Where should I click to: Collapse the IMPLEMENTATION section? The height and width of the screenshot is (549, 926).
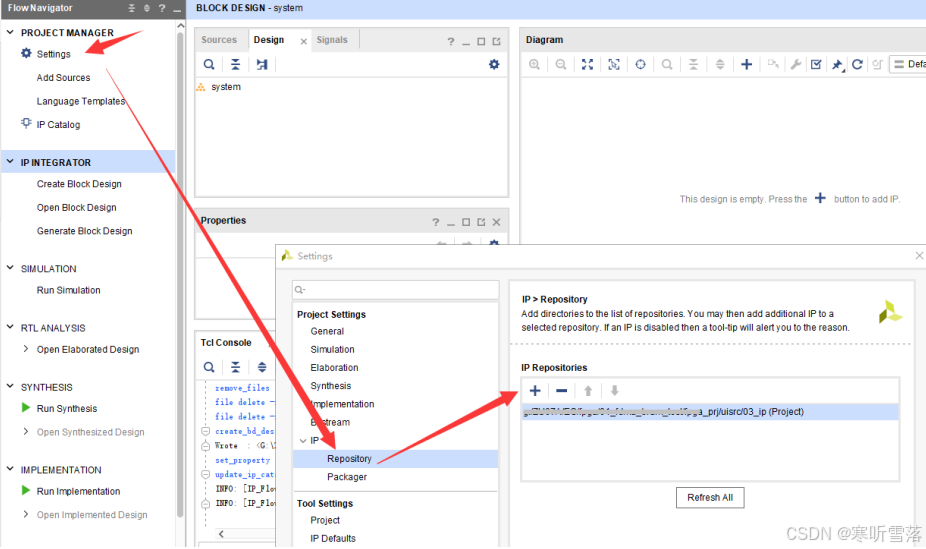[x=10, y=469]
